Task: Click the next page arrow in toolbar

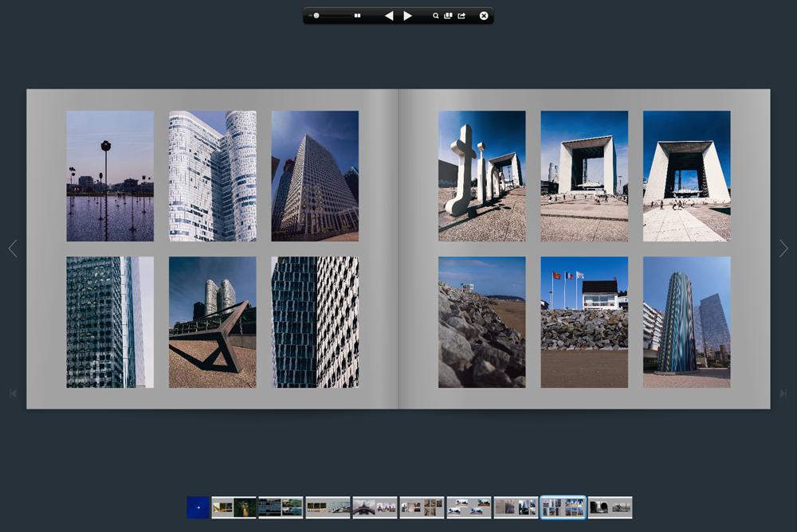Action: pyautogui.click(x=407, y=16)
